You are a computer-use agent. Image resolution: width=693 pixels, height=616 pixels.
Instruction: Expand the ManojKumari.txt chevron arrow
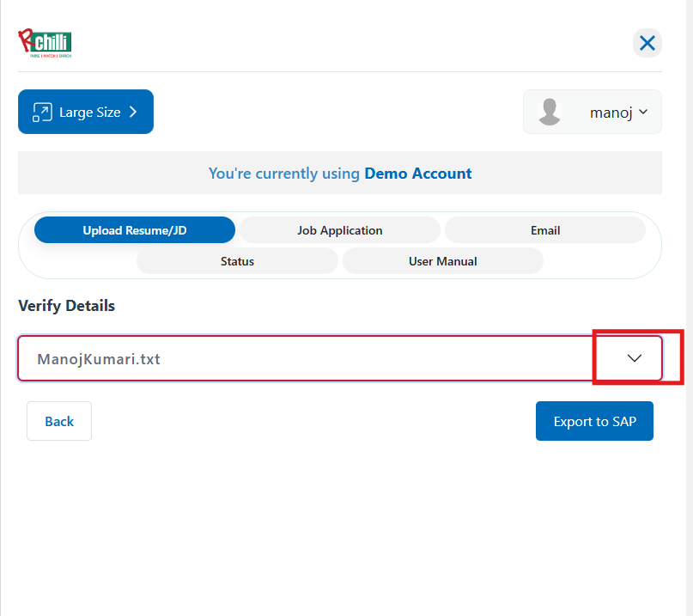click(635, 358)
